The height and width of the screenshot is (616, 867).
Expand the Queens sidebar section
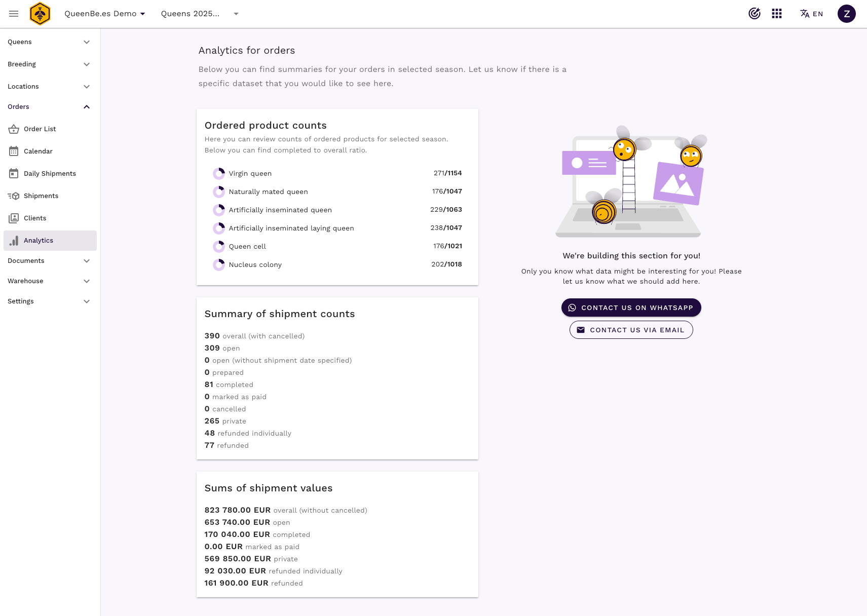pyautogui.click(x=49, y=42)
